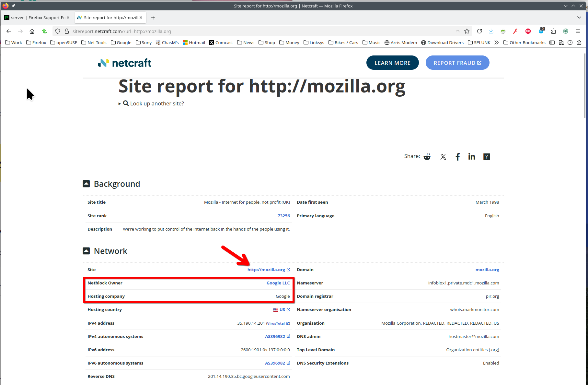
Task: Open the Arris Modem bookmark
Action: (400, 42)
